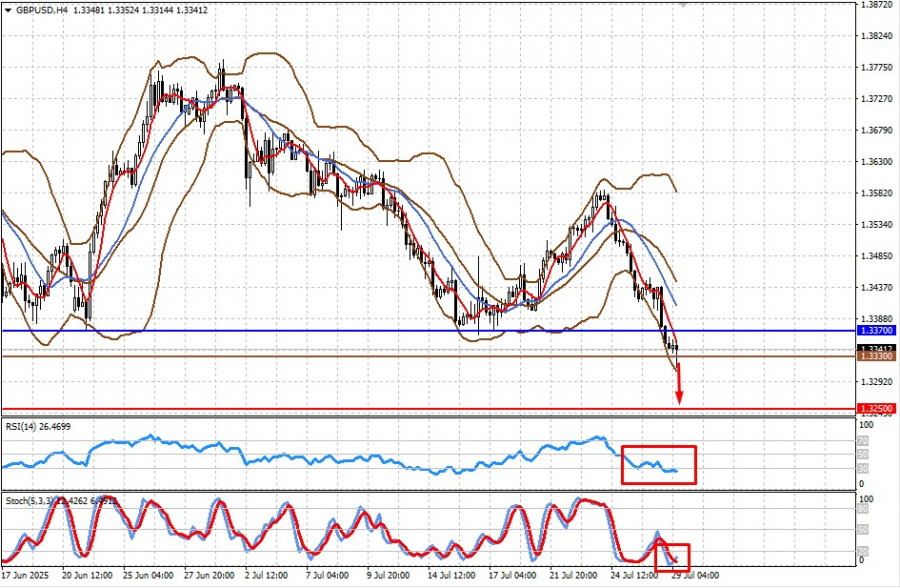Image resolution: width=900 pixels, height=588 pixels.
Task: Click the 17 Jul 04:00 time label
Action: (512, 575)
